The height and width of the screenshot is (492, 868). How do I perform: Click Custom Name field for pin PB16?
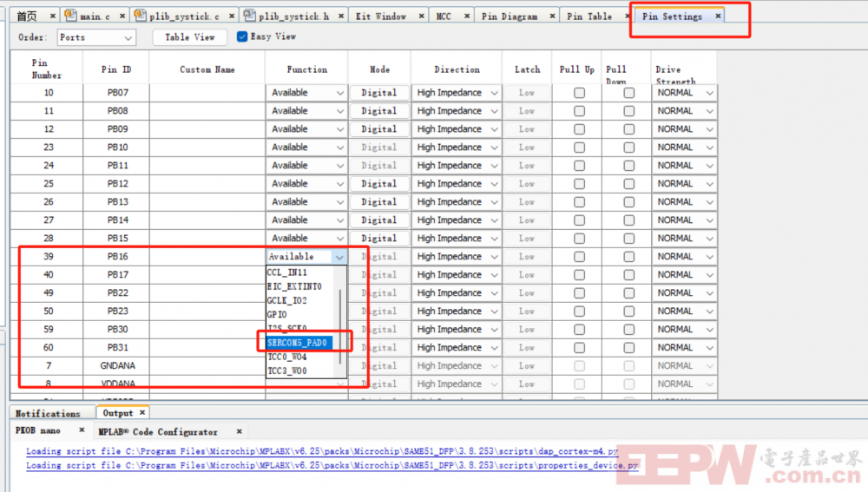[207, 257]
